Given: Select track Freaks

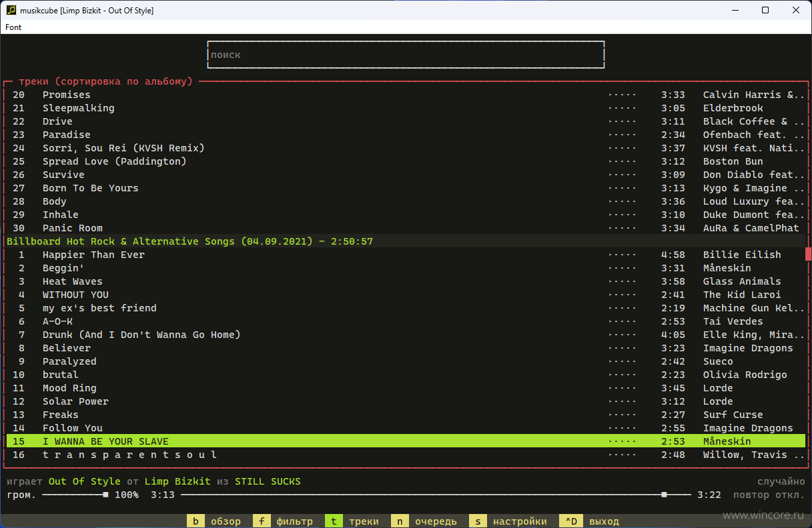Looking at the screenshot, I should pos(406,415).
